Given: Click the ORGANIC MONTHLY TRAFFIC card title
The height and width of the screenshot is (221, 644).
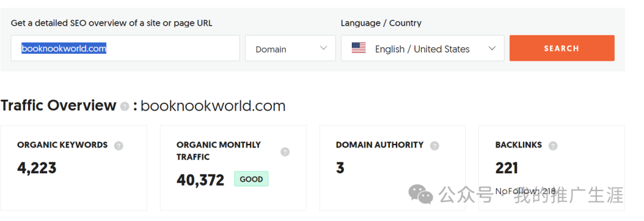Looking at the screenshot, I should pyautogui.click(x=218, y=151).
